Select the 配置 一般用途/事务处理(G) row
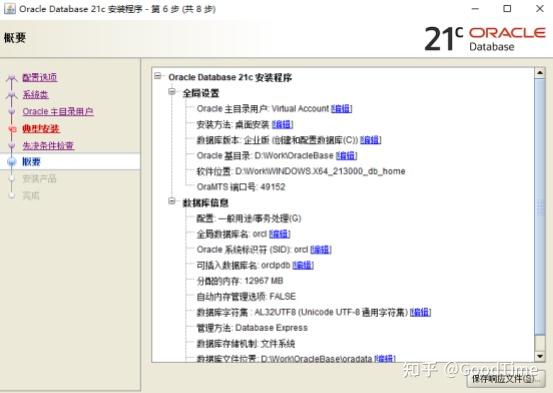Screen dimensions: 553x393 (x=249, y=218)
